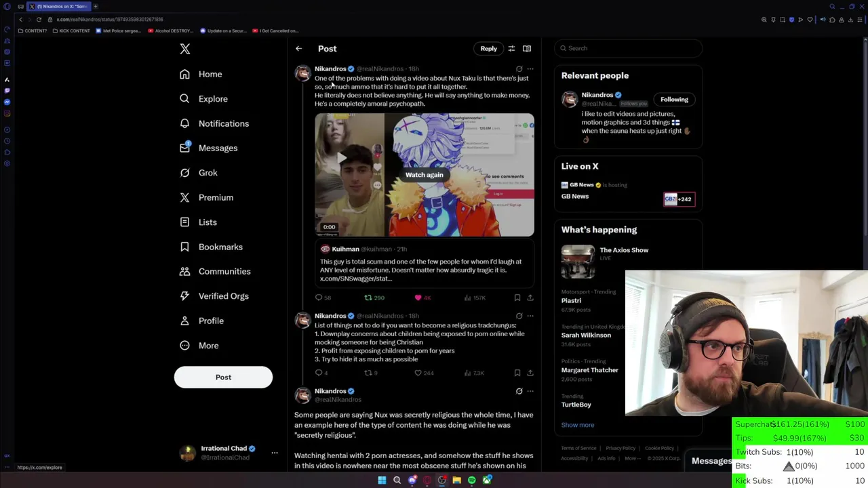Click Show more under What's happening
The height and width of the screenshot is (488, 868).
[x=578, y=425]
